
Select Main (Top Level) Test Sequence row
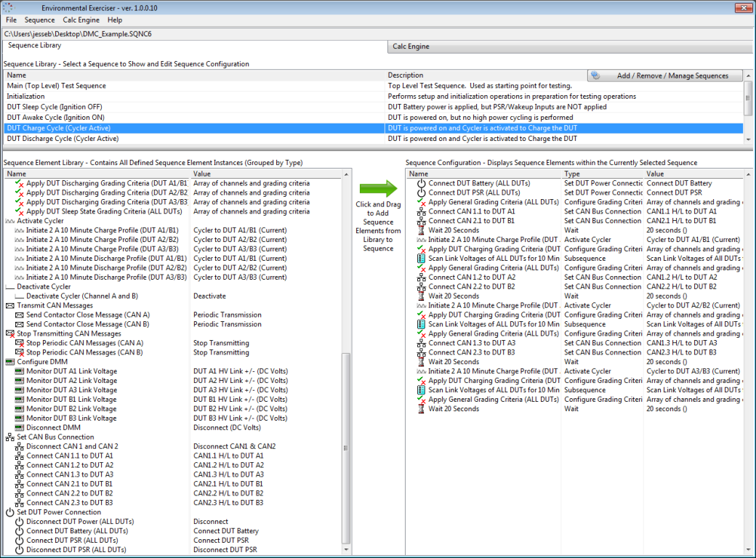point(374,86)
